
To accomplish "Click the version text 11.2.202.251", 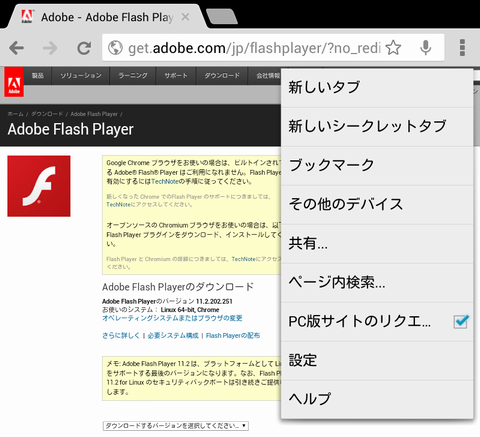I will pyautogui.click(x=213, y=301).
